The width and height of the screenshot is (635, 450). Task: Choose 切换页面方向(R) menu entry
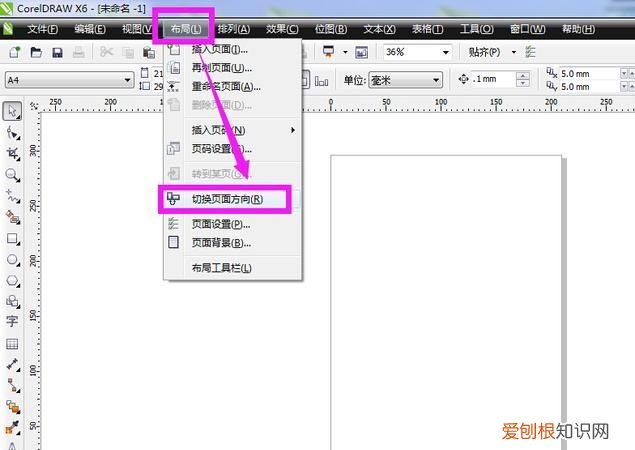click(x=232, y=199)
